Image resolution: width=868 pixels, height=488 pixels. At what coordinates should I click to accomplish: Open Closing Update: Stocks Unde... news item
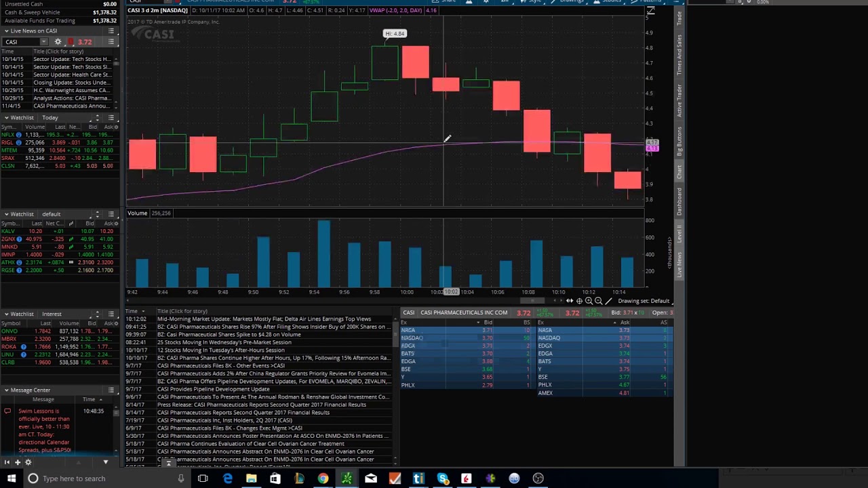(71, 83)
